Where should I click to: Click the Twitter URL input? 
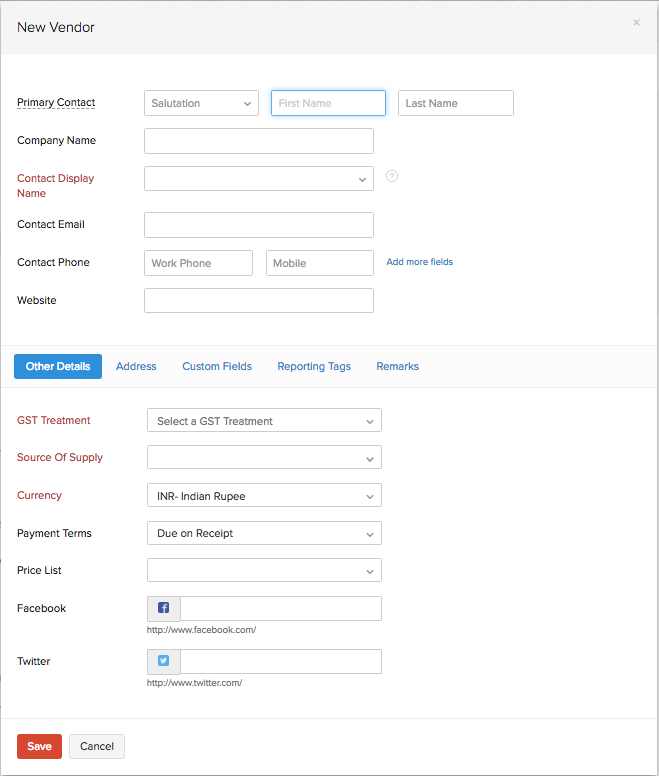tap(281, 661)
